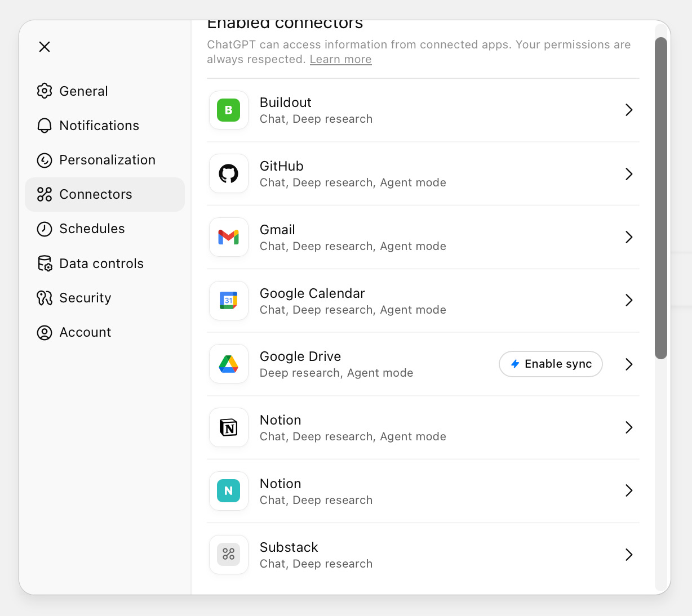This screenshot has width=692, height=616.
Task: Follow the Learn more link
Action: tap(340, 60)
